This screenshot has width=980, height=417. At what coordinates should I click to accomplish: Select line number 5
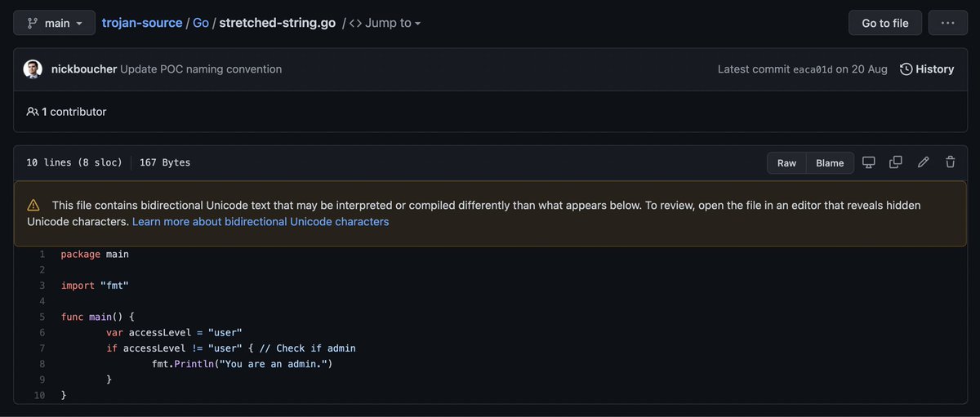pyautogui.click(x=42, y=317)
